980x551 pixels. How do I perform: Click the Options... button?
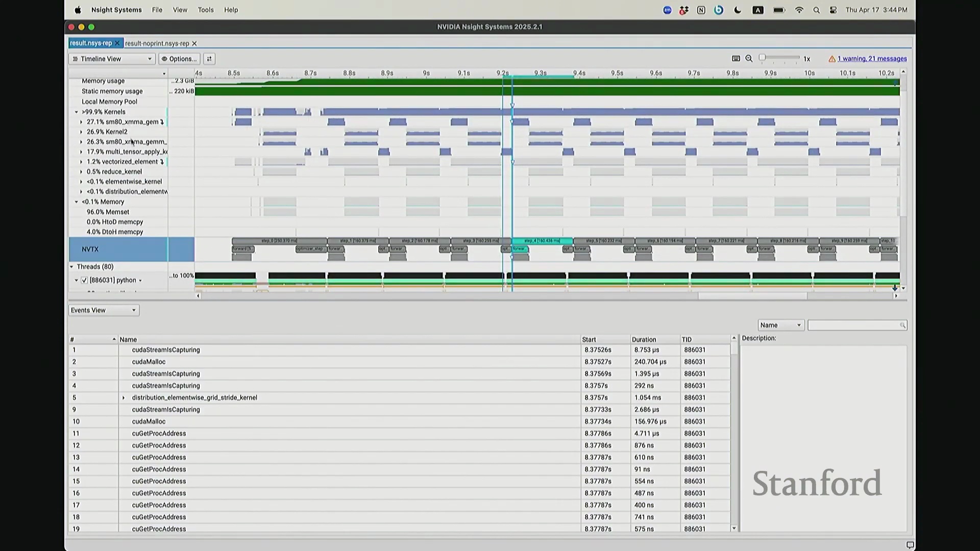(x=179, y=59)
